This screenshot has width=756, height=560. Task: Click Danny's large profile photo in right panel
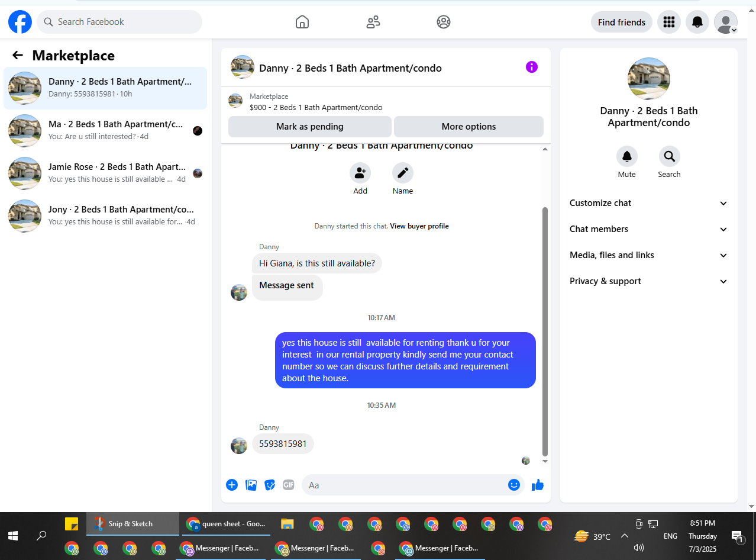click(x=649, y=79)
